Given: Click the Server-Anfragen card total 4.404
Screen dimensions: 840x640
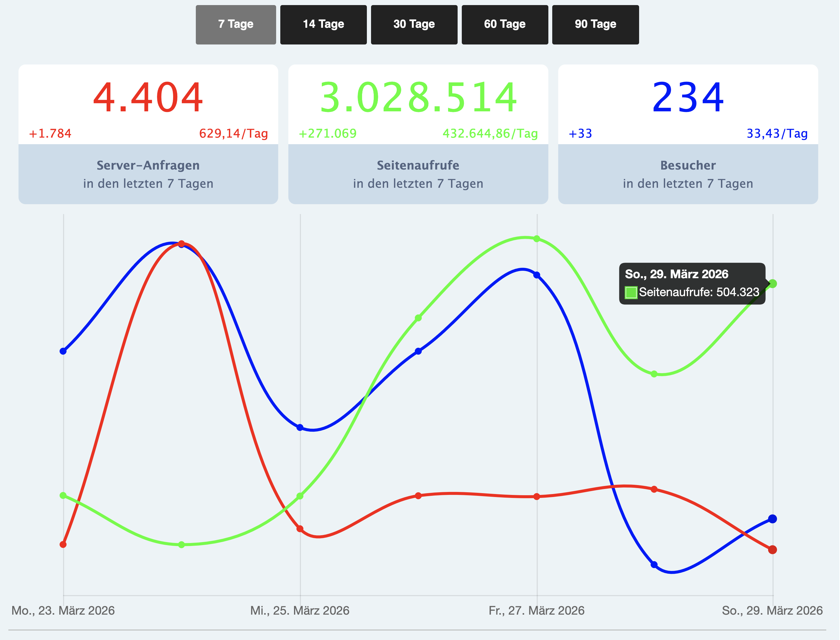Looking at the screenshot, I should [x=148, y=98].
